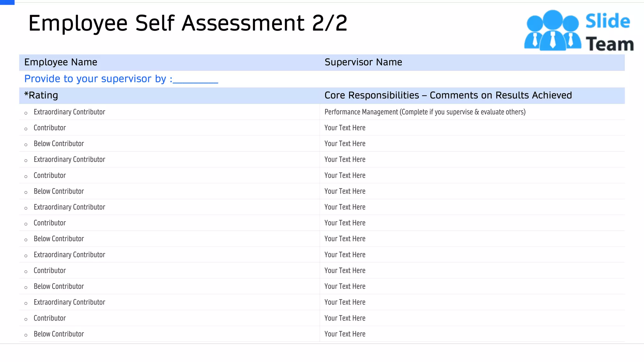Click 'Your Text Here' beside the fourth Extraordinary Contributor row
The height and width of the screenshot is (362, 644).
pyautogui.click(x=345, y=255)
